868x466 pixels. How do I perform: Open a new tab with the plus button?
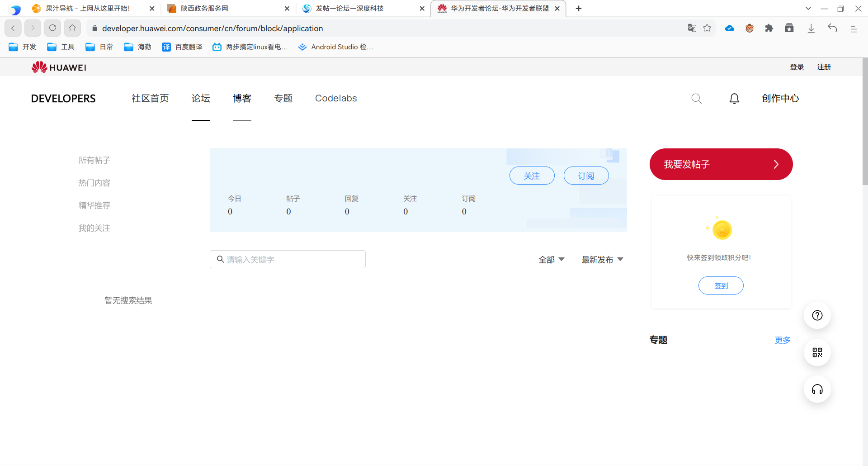click(579, 9)
